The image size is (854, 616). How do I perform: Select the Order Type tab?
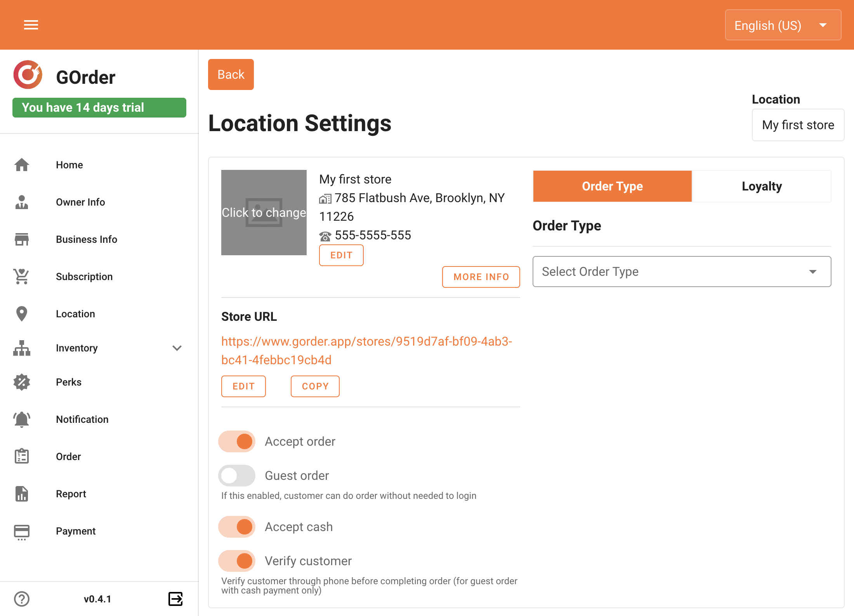pyautogui.click(x=613, y=186)
